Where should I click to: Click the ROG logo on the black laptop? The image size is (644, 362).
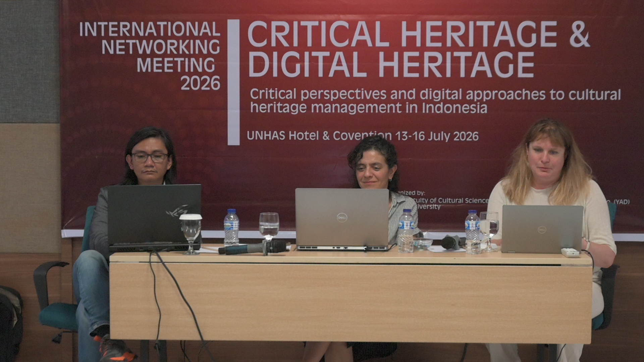[x=176, y=210]
